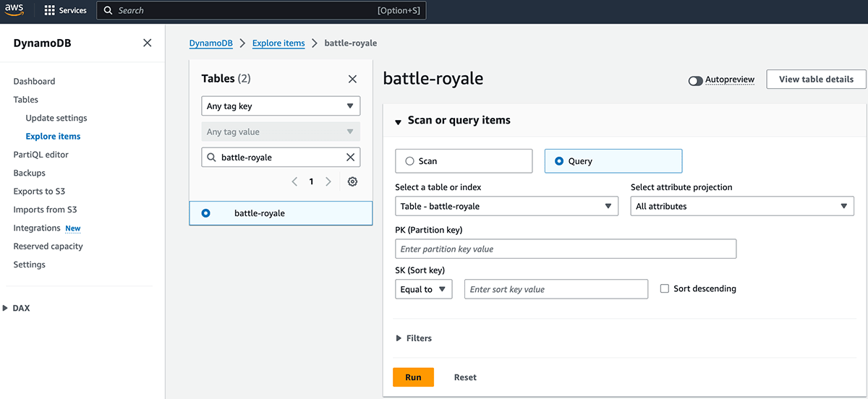This screenshot has width=868, height=399.
Task: Open the Select a table or index dropdown
Action: [x=506, y=206]
